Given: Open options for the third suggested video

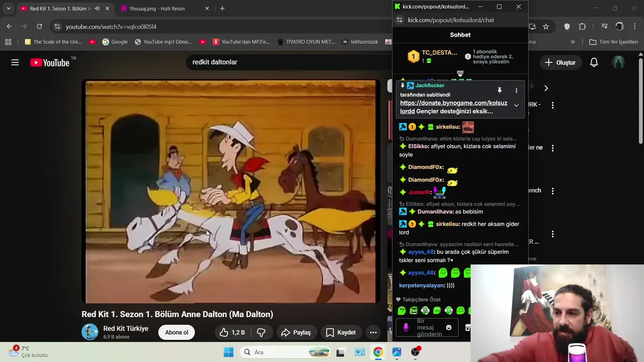Looking at the screenshot, I should tap(552, 191).
